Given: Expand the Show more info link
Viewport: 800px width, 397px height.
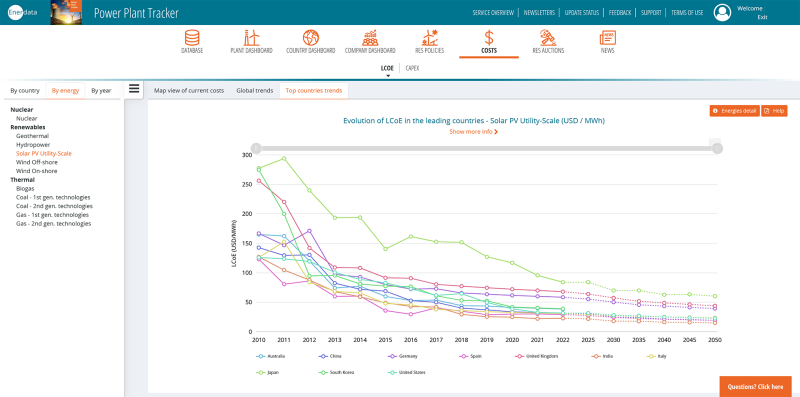Looking at the screenshot, I should click(x=473, y=132).
